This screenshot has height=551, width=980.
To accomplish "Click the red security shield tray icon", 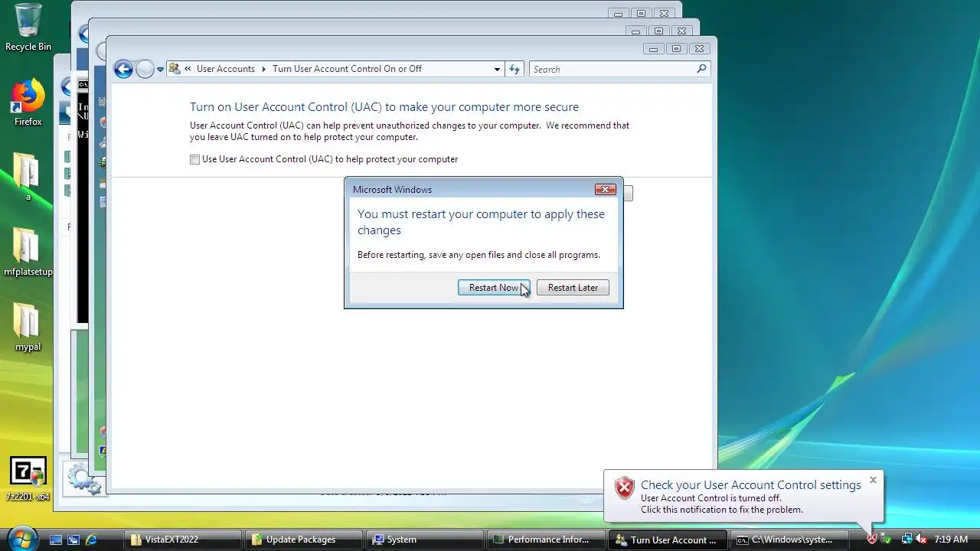I will pos(872,540).
